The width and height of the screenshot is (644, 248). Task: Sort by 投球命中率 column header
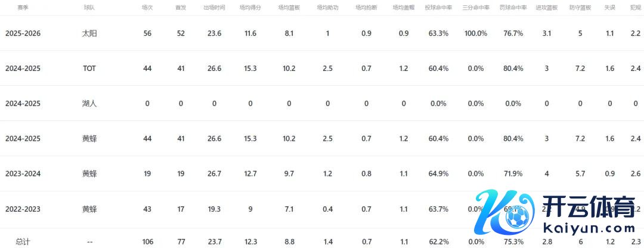coord(438,8)
